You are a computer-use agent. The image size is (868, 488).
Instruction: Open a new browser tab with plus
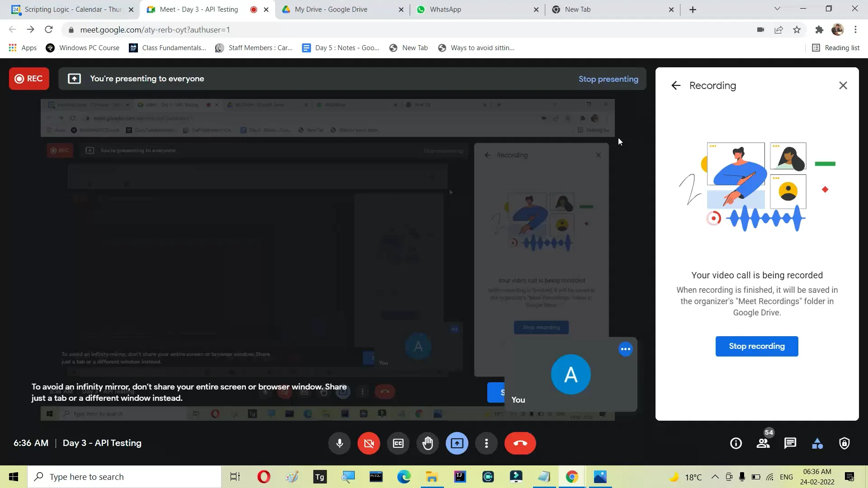(x=693, y=9)
